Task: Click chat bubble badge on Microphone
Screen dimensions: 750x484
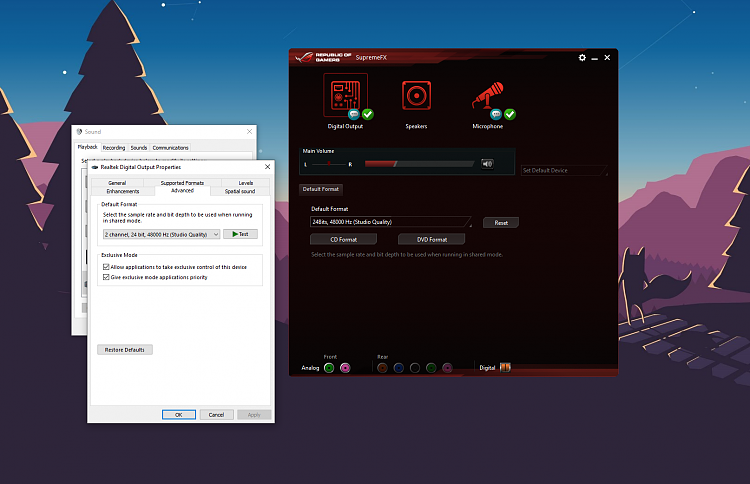Action: pyautogui.click(x=496, y=114)
